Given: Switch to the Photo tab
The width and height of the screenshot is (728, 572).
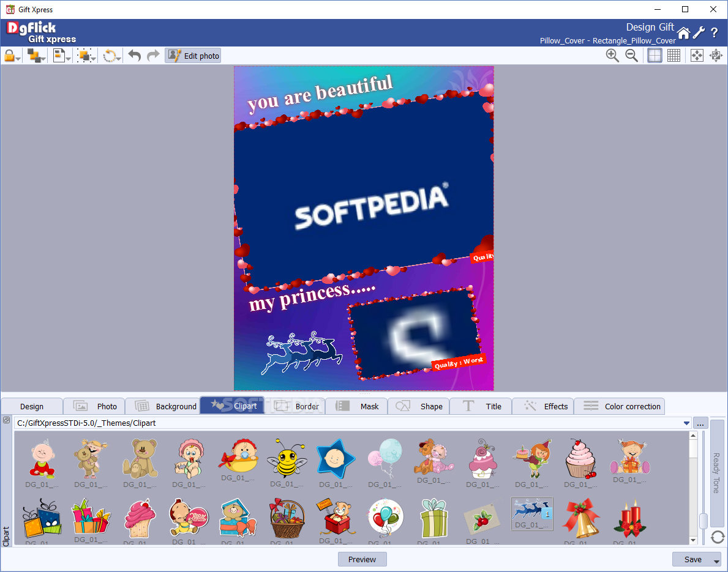Looking at the screenshot, I should click(x=94, y=406).
